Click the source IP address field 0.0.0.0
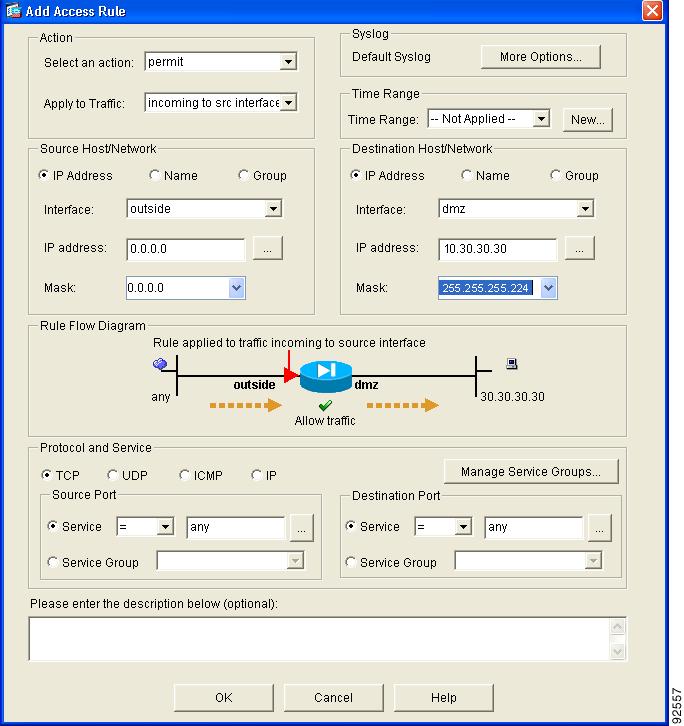This screenshot has width=684, height=726. tap(186, 249)
